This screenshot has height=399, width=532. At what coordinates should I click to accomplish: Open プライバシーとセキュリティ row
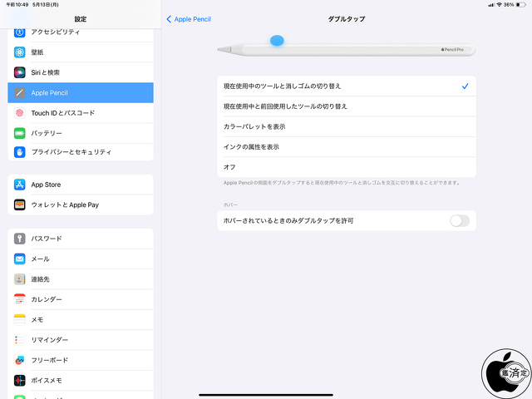81,152
